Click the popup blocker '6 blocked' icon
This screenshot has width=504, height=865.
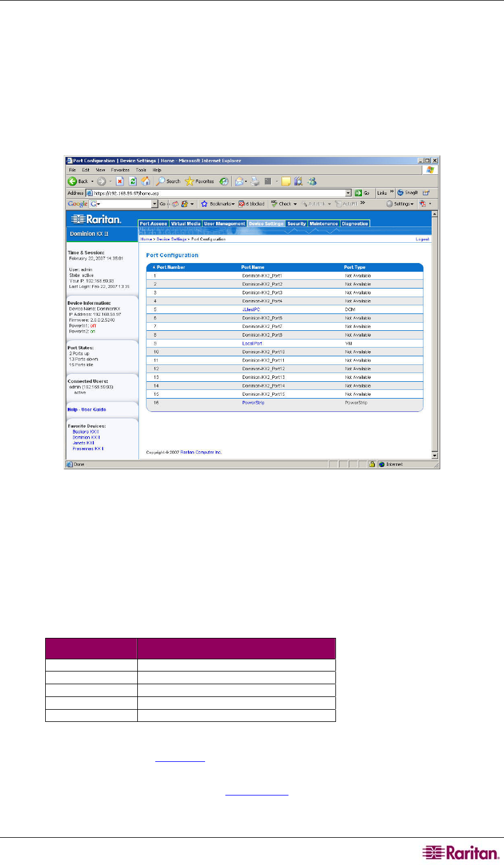(242, 204)
